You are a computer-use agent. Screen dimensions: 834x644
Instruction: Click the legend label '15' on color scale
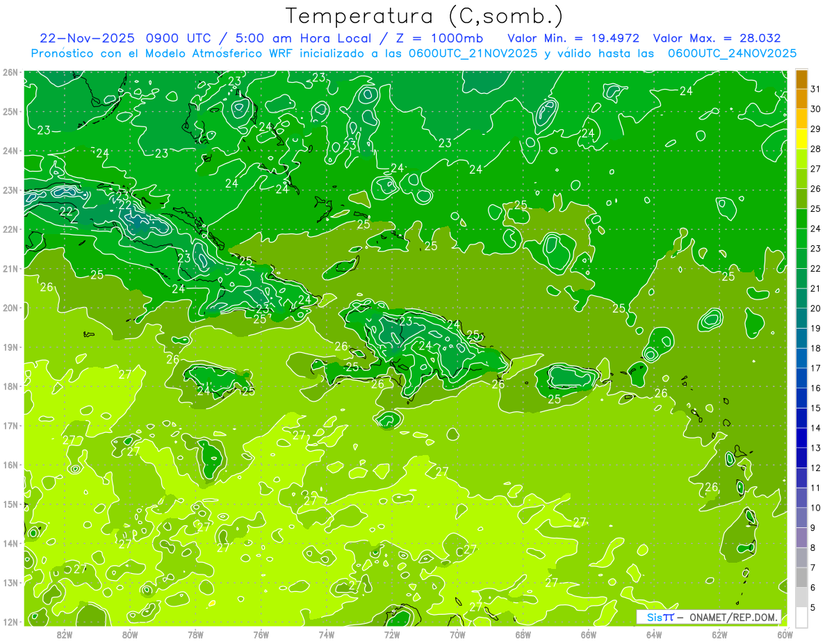[816, 408]
